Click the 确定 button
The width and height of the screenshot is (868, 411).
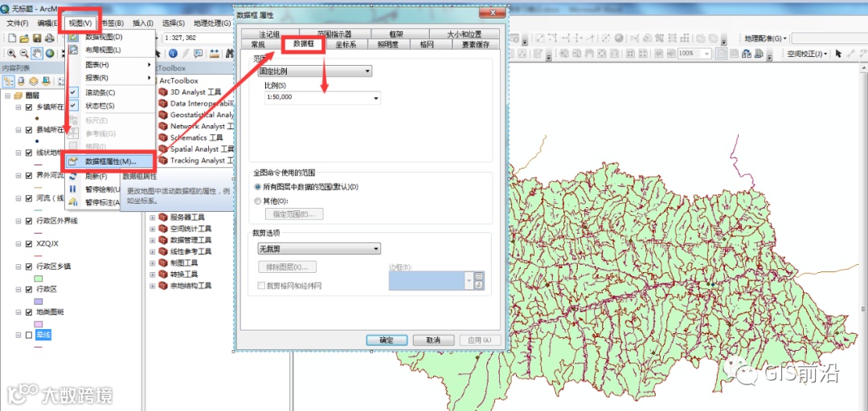pos(387,340)
